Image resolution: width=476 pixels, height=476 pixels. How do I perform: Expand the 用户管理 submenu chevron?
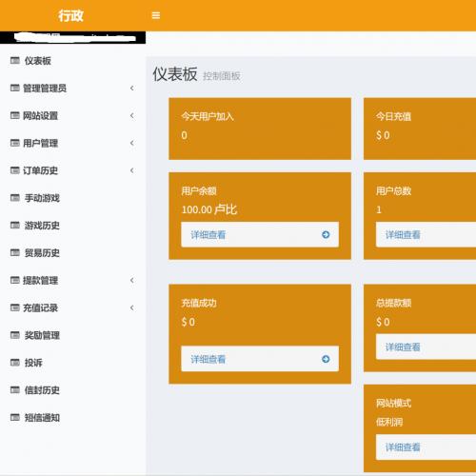[x=132, y=143]
